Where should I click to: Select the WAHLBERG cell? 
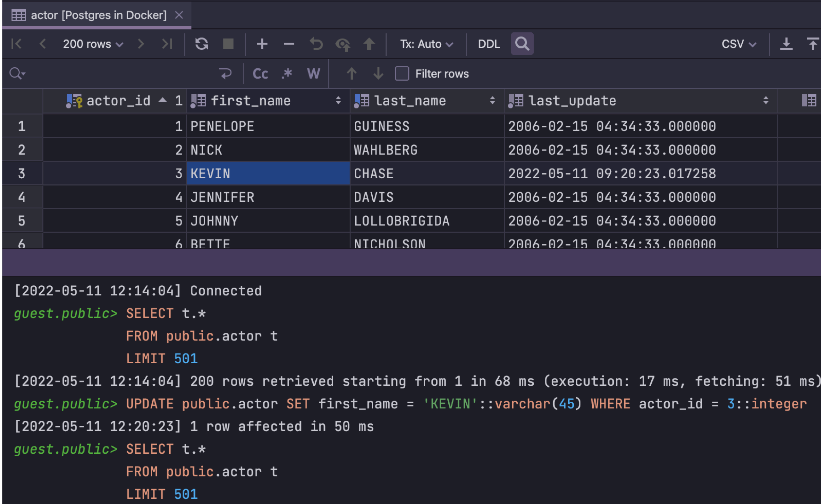tap(427, 150)
